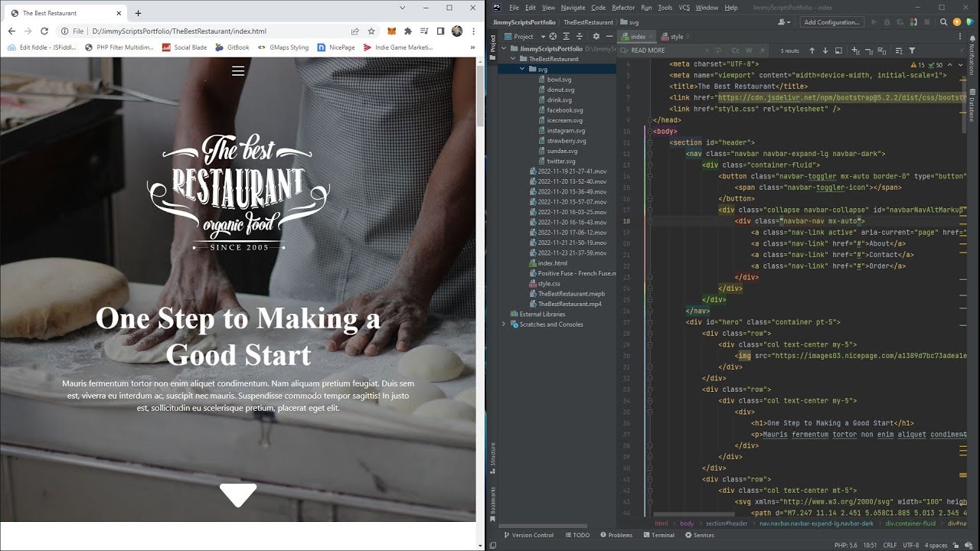980x551 pixels.
Task: Open Refactor menu in IDE
Action: click(x=623, y=8)
